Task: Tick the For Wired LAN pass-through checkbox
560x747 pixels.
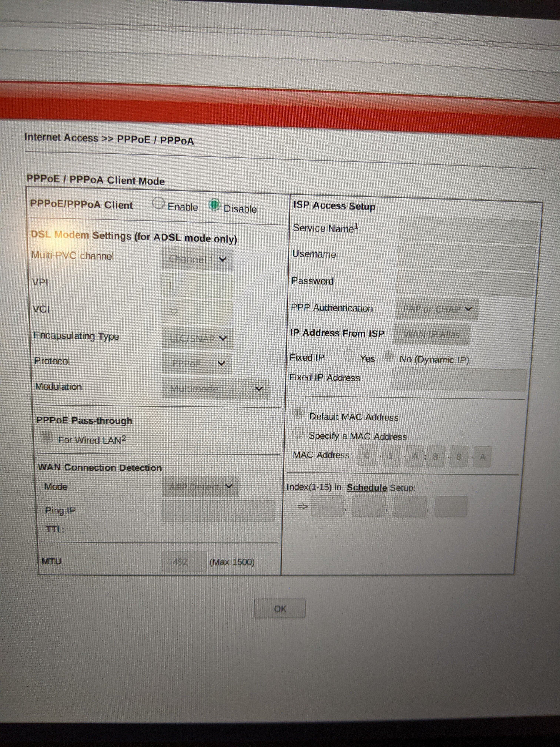Action: click(46, 437)
